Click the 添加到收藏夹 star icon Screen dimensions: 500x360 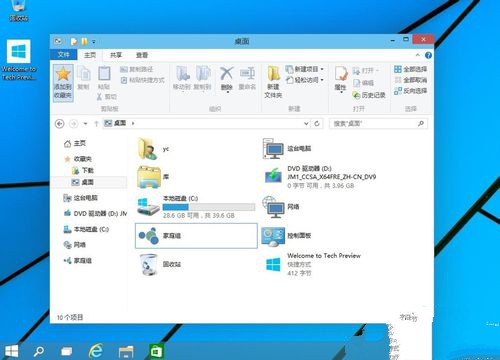tap(63, 73)
